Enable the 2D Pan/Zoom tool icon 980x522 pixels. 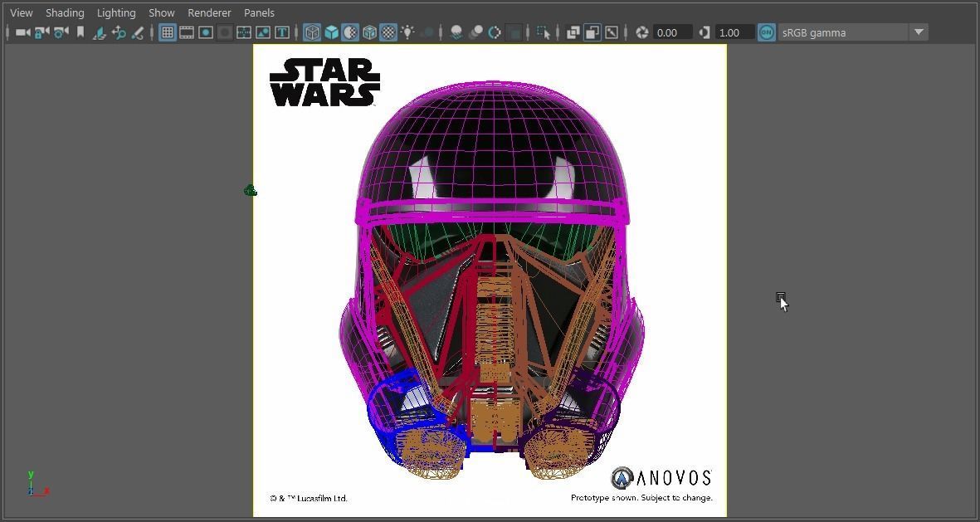(x=119, y=32)
